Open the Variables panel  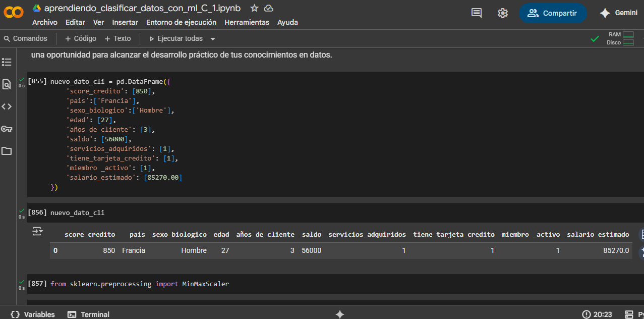point(32,314)
